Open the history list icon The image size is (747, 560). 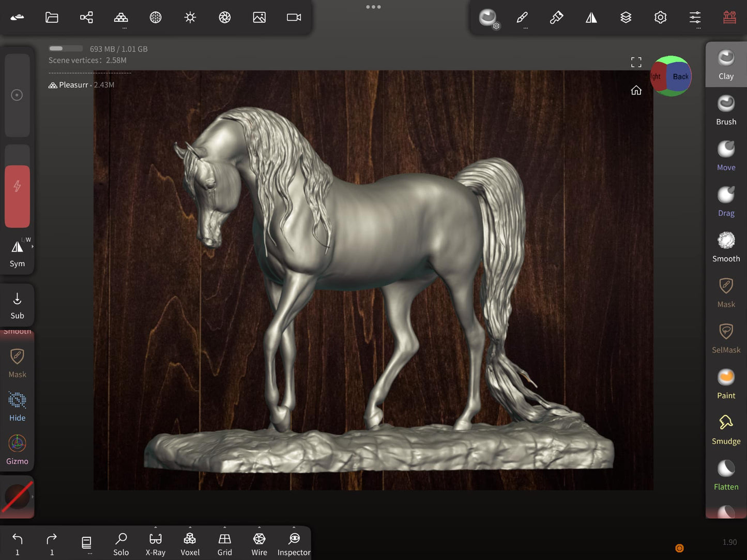pyautogui.click(x=86, y=544)
